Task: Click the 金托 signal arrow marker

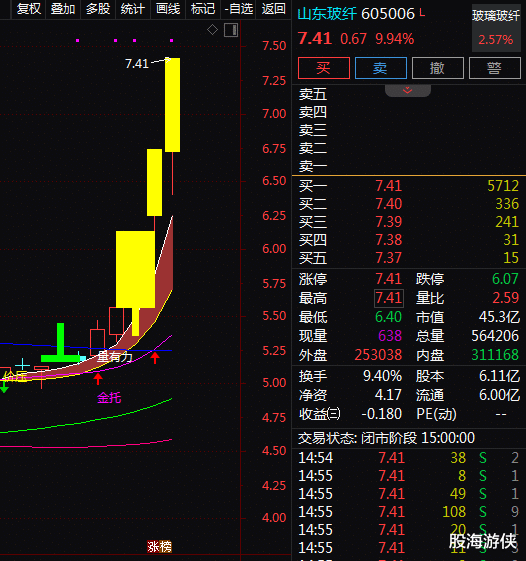Action: (98, 379)
